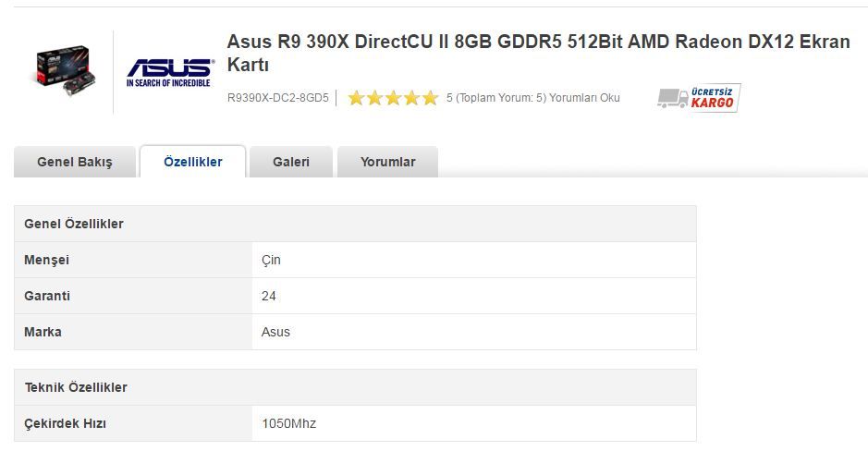Click the ASUS brand logo
The width and height of the screenshot is (868, 451).
tap(169, 72)
